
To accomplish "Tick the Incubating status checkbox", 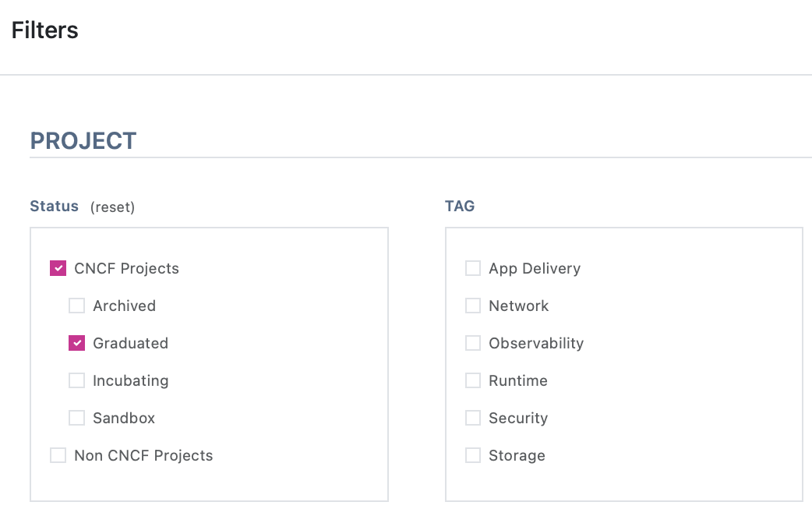I will click(76, 380).
